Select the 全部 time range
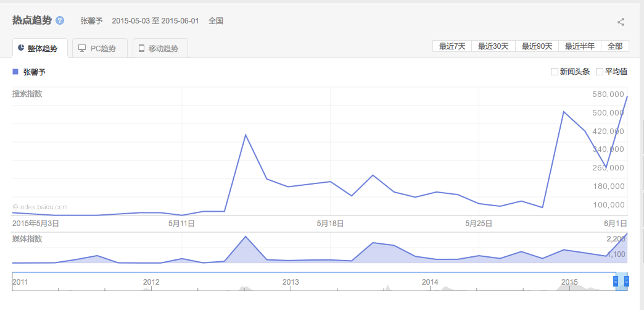 615,46
